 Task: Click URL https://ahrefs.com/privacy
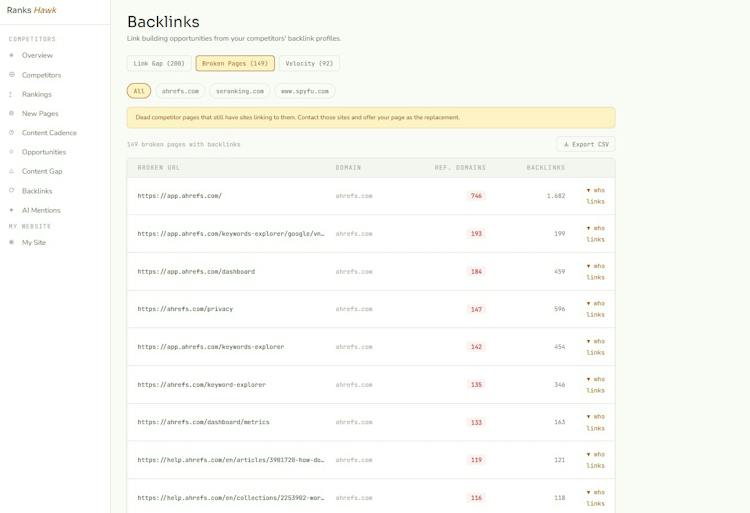[x=185, y=309]
